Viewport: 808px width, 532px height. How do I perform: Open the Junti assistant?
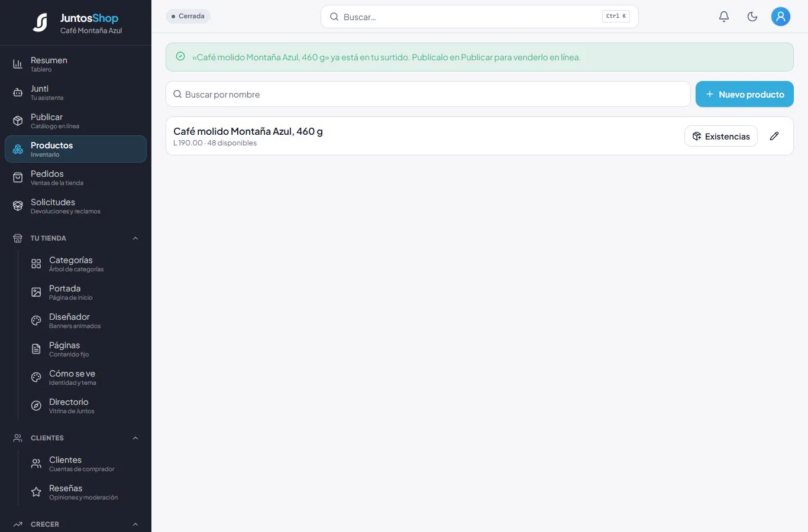76,92
